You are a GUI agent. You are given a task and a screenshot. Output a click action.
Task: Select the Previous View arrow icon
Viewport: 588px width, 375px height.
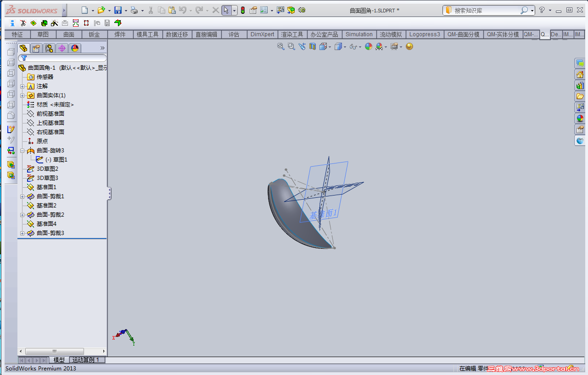point(302,47)
